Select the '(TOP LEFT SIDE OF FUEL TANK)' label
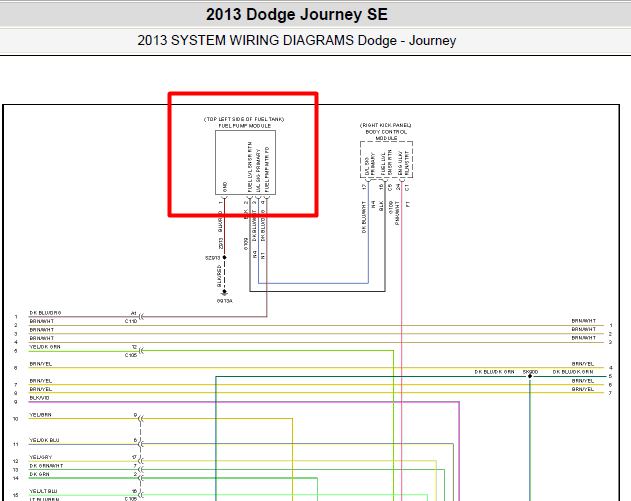Viewport: 631px width, 501px height. click(x=244, y=119)
